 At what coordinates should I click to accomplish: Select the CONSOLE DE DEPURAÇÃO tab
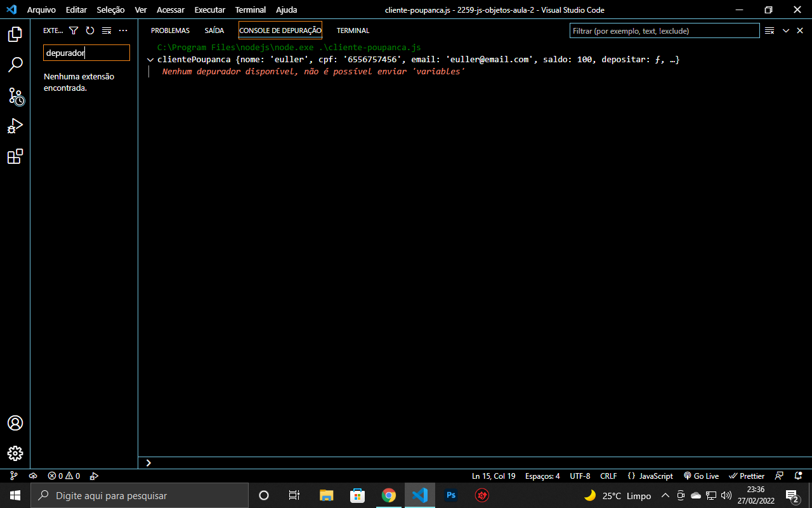(280, 30)
